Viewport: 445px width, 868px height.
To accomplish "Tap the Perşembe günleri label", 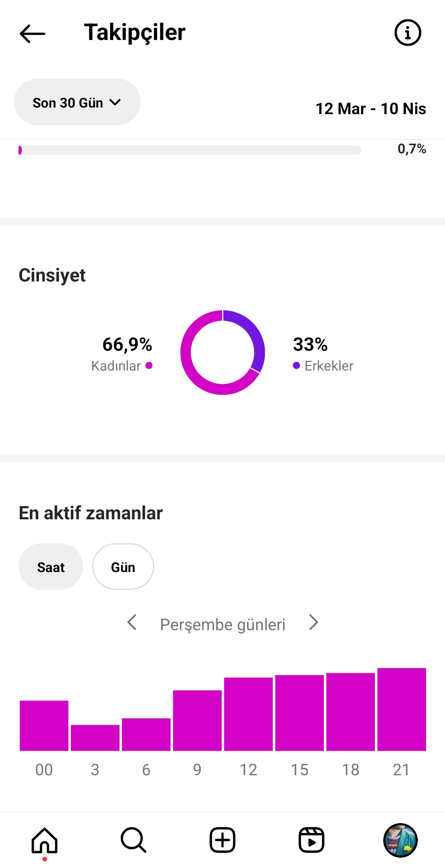I will click(222, 625).
